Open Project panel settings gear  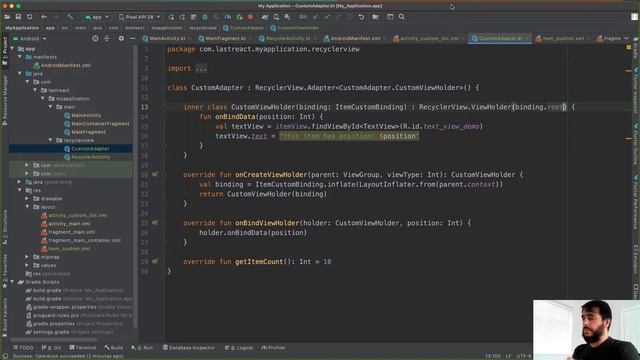point(121,38)
